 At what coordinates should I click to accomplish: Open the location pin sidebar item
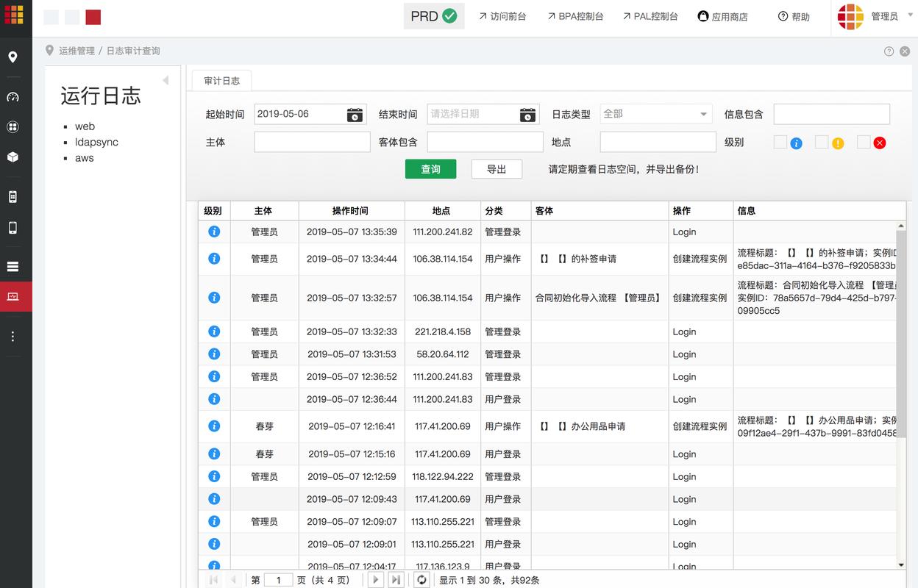[13, 57]
